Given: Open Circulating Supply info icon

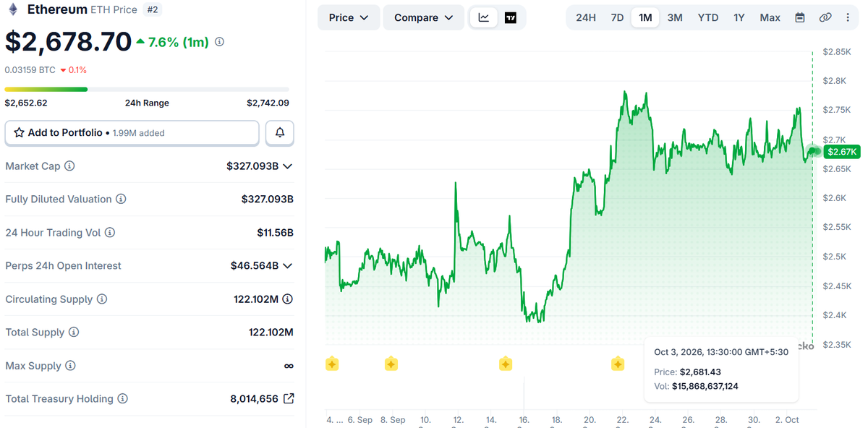Looking at the screenshot, I should (x=102, y=299).
